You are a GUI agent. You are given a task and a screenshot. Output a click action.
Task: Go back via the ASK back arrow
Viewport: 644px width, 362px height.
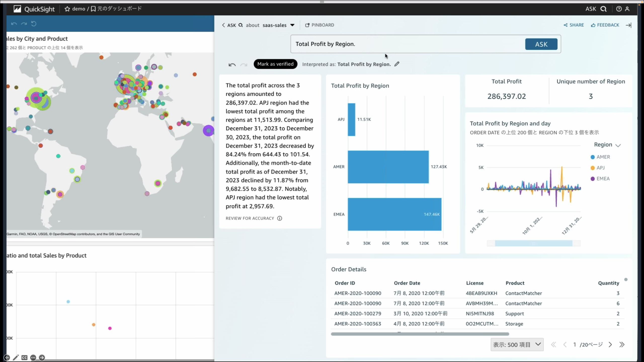(x=223, y=25)
